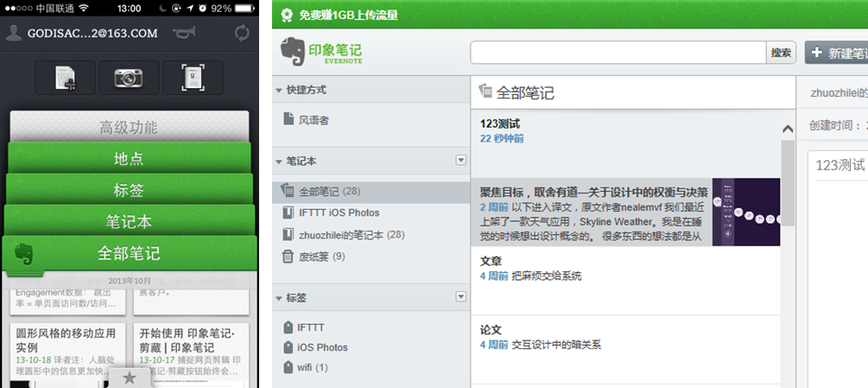
Task: Tap the account avatar icon
Action: (13, 33)
